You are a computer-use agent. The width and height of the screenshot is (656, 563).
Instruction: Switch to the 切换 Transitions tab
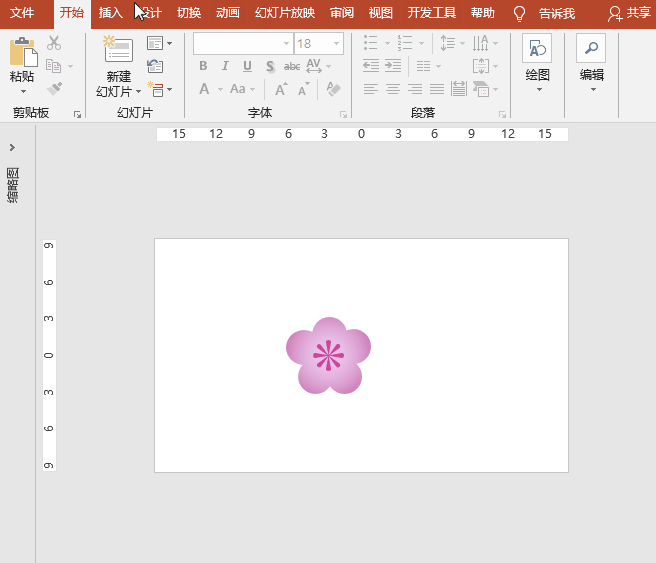pos(189,13)
